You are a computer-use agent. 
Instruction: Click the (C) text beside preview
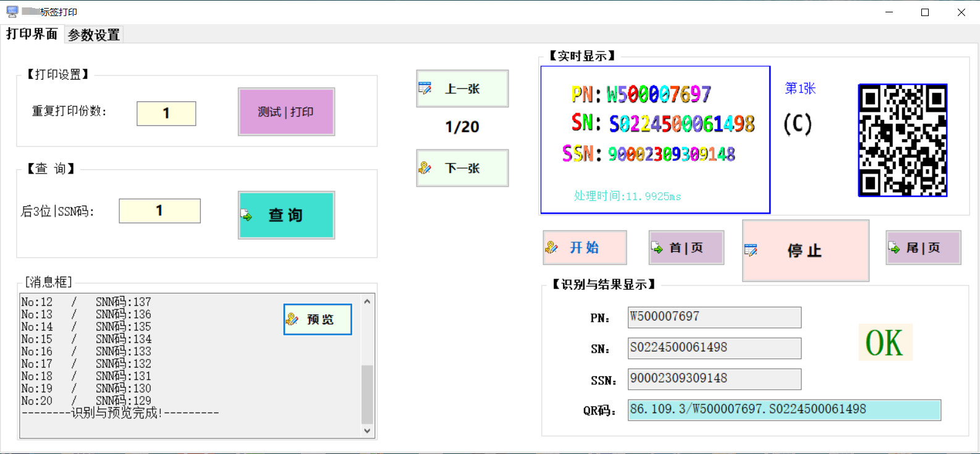[798, 124]
